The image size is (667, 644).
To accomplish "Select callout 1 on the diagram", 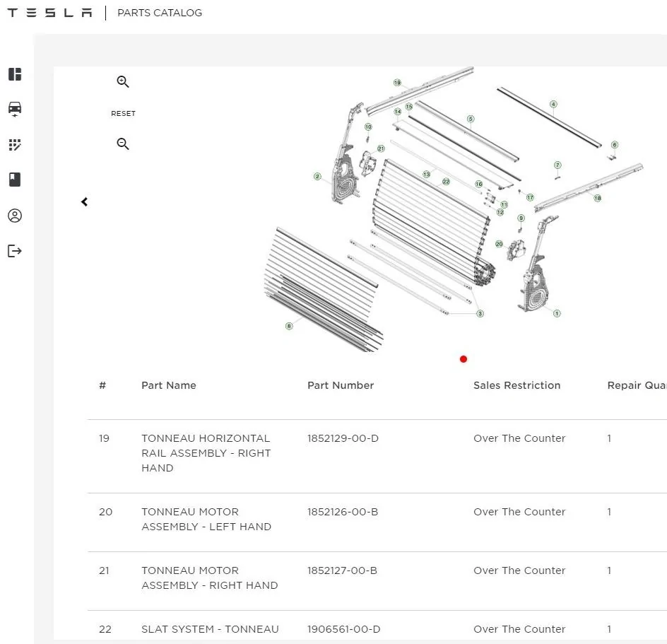I will click(557, 313).
